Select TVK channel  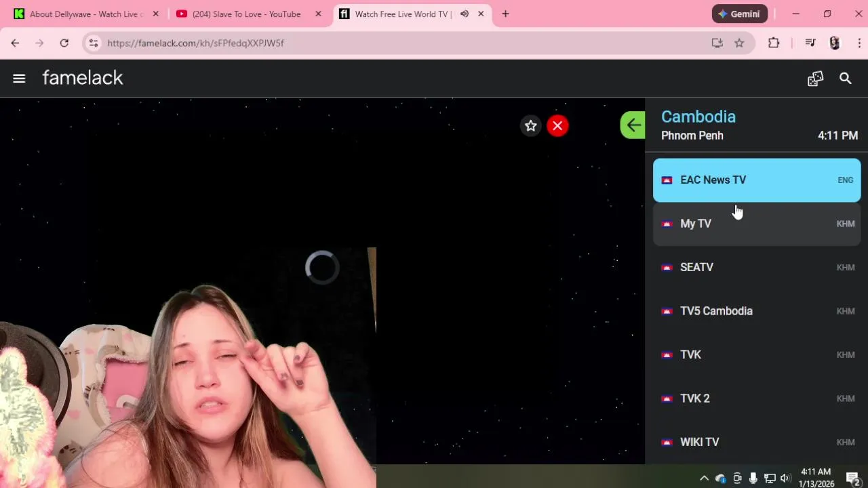pos(757,355)
